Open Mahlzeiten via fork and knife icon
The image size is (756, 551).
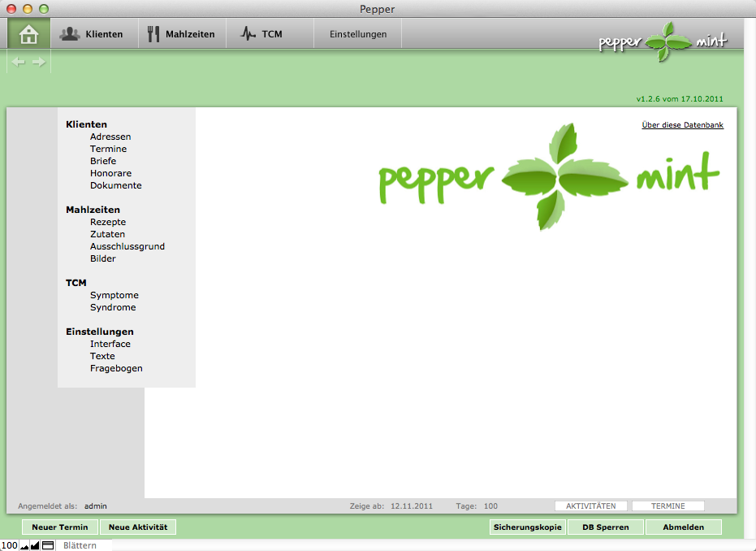[x=154, y=34]
